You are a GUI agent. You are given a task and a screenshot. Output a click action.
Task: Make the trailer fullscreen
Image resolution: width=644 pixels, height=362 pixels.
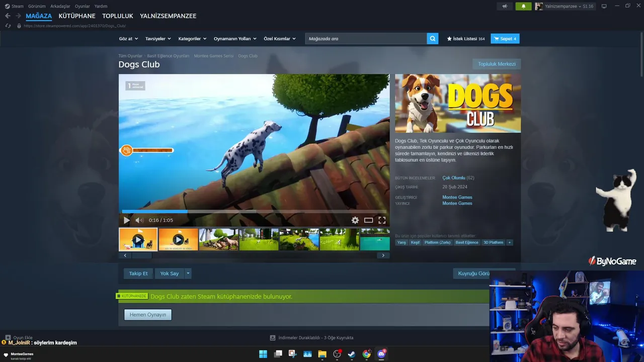click(x=382, y=220)
